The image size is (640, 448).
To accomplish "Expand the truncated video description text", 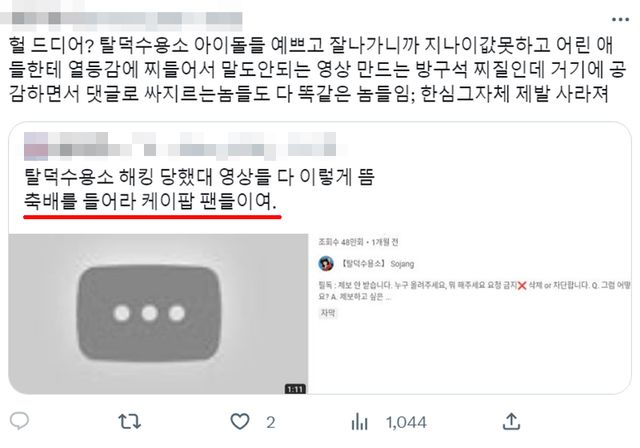I will click(474, 291).
